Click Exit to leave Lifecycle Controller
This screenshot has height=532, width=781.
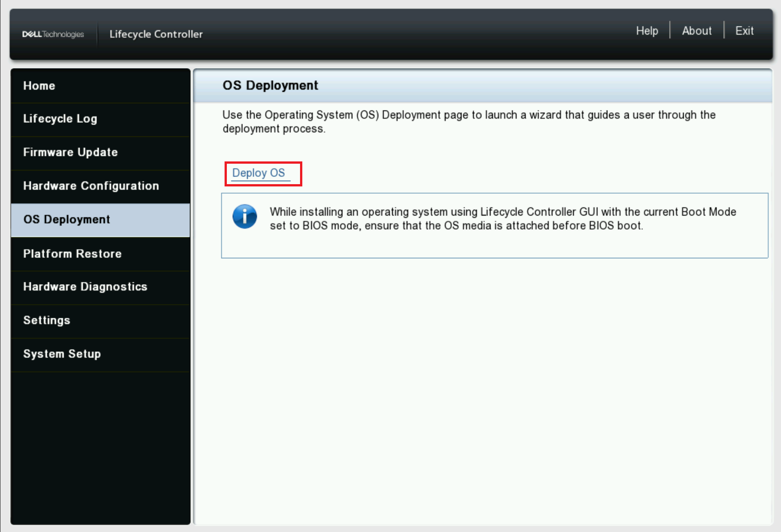[x=744, y=30]
